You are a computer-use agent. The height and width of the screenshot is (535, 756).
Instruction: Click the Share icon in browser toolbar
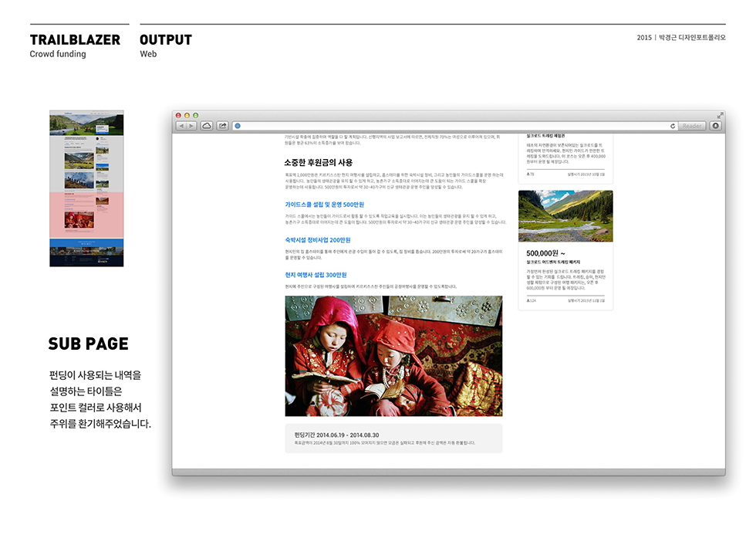point(222,126)
